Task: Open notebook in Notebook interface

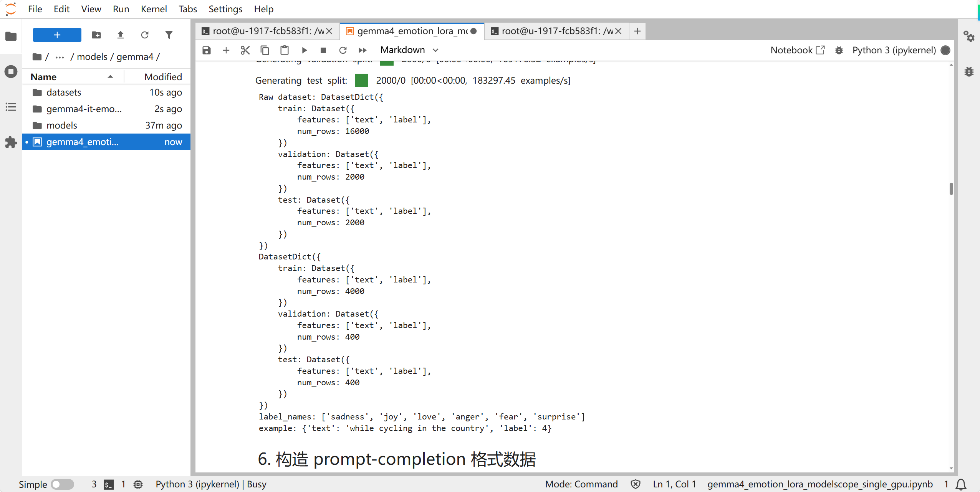Action: tap(798, 50)
